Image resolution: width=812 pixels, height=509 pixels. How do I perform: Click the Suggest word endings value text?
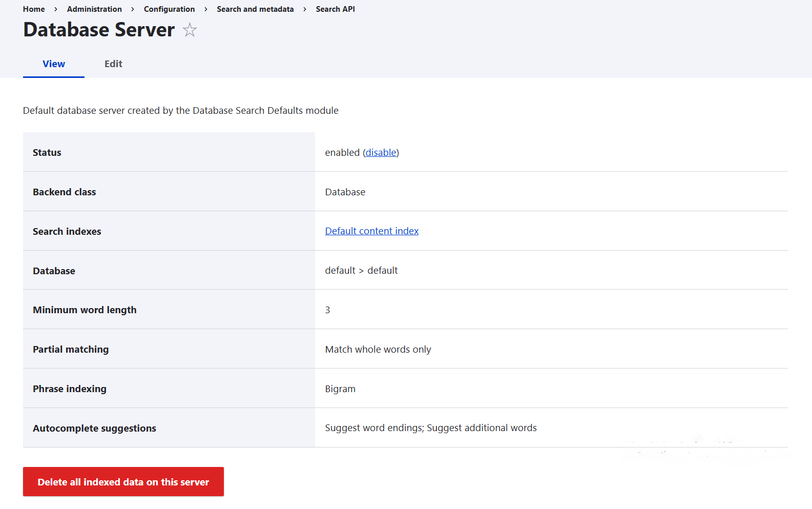tap(431, 428)
